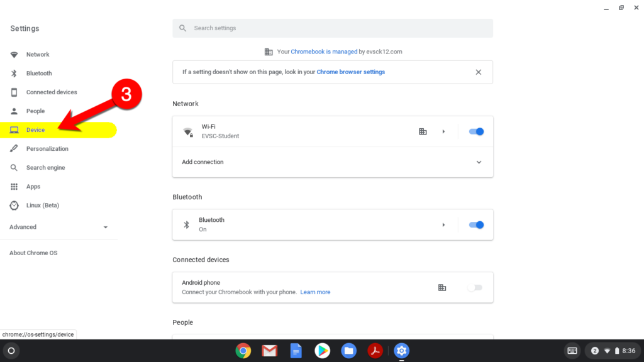Turn off the Wi-Fi toggle
This screenshot has width=644, height=362.
pos(477,132)
